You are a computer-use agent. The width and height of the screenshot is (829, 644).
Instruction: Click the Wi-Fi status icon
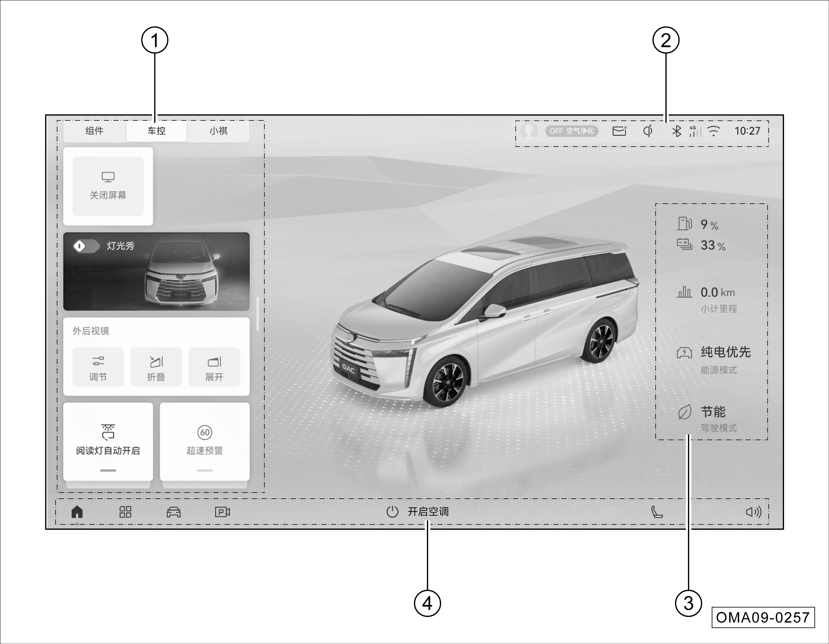point(714,131)
